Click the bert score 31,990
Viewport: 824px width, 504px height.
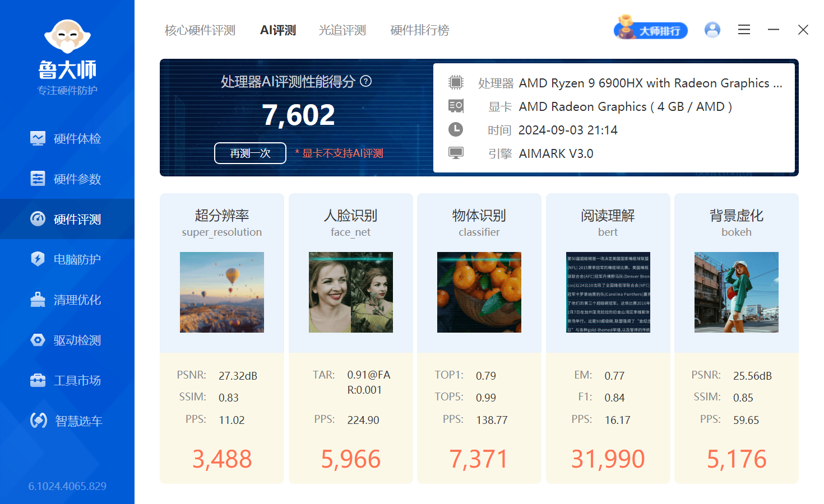(608, 459)
